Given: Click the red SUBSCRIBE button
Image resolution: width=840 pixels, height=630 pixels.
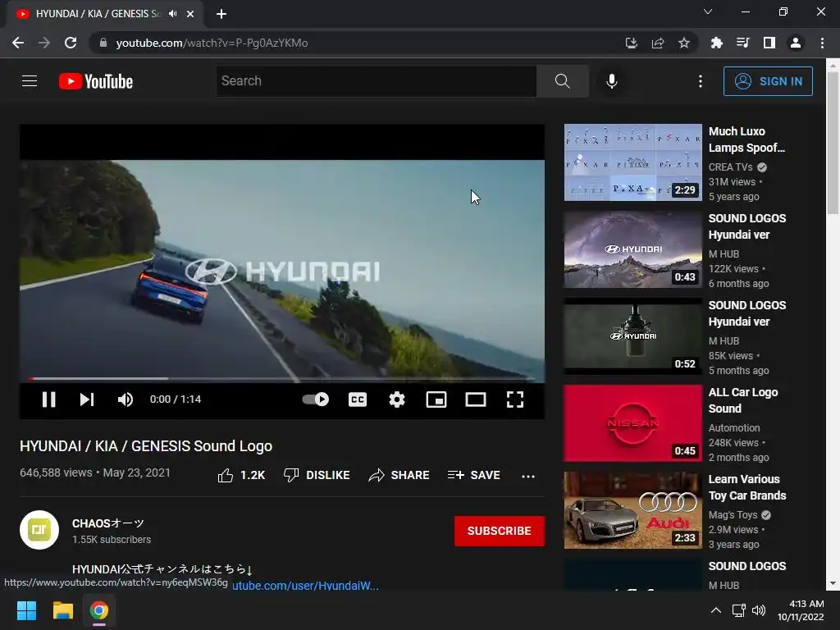Looking at the screenshot, I should coord(500,531).
